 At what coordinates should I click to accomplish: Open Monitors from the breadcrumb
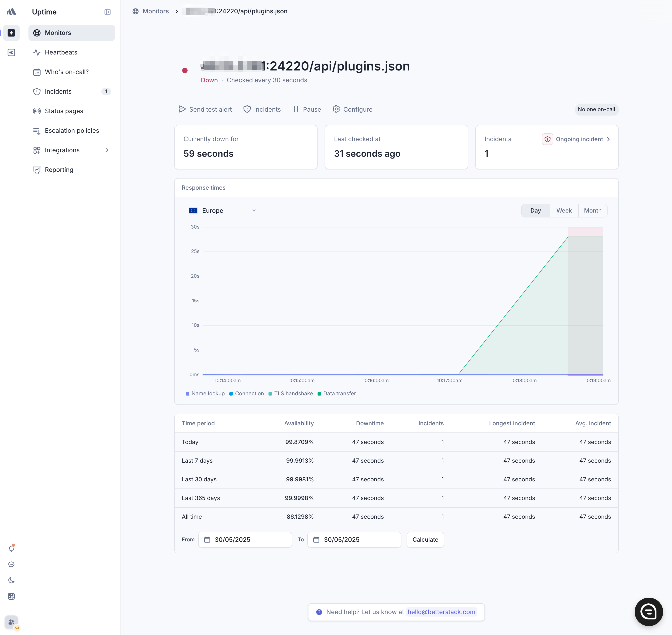pyautogui.click(x=156, y=11)
